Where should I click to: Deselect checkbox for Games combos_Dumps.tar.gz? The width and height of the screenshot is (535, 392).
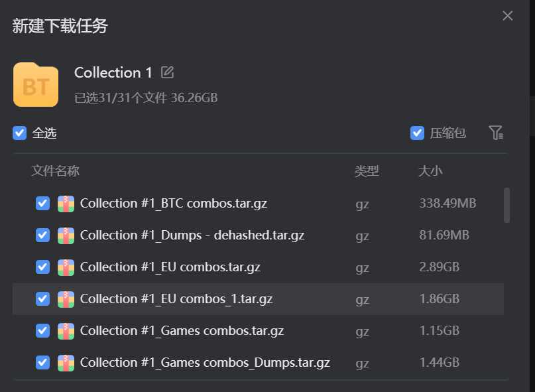coord(42,362)
